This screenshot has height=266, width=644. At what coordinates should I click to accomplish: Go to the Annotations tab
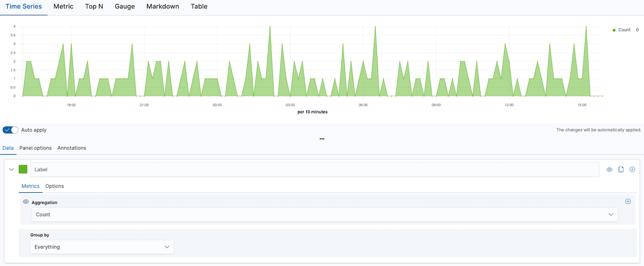(72, 148)
